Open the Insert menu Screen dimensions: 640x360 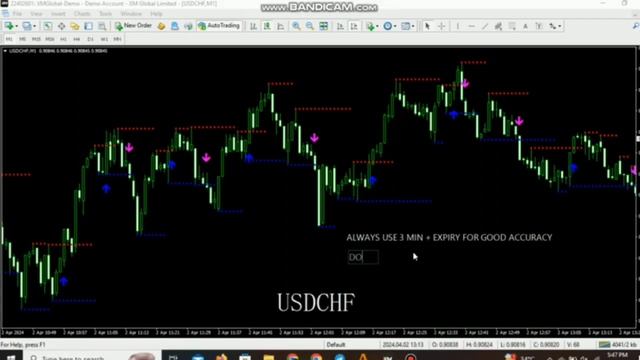coord(58,13)
